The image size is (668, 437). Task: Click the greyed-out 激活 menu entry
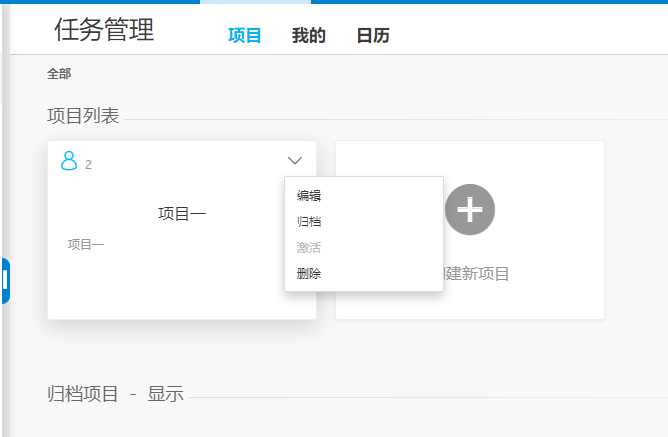[x=309, y=247]
